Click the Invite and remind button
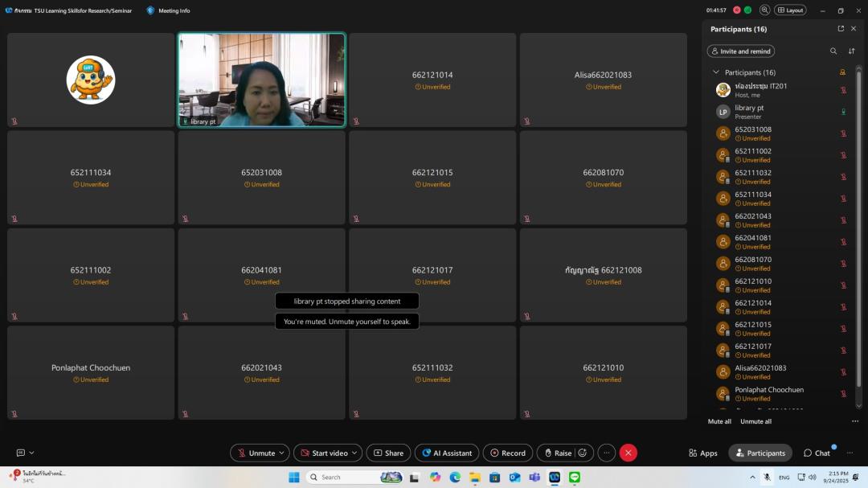 (x=740, y=51)
